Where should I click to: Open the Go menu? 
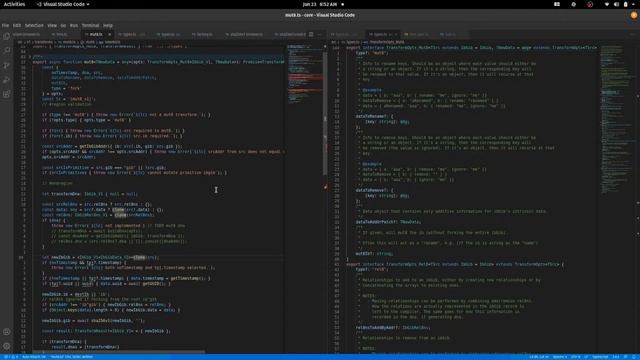point(63,25)
